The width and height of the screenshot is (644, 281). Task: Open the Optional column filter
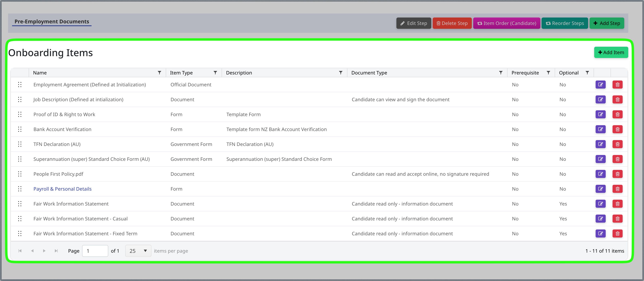click(x=587, y=73)
